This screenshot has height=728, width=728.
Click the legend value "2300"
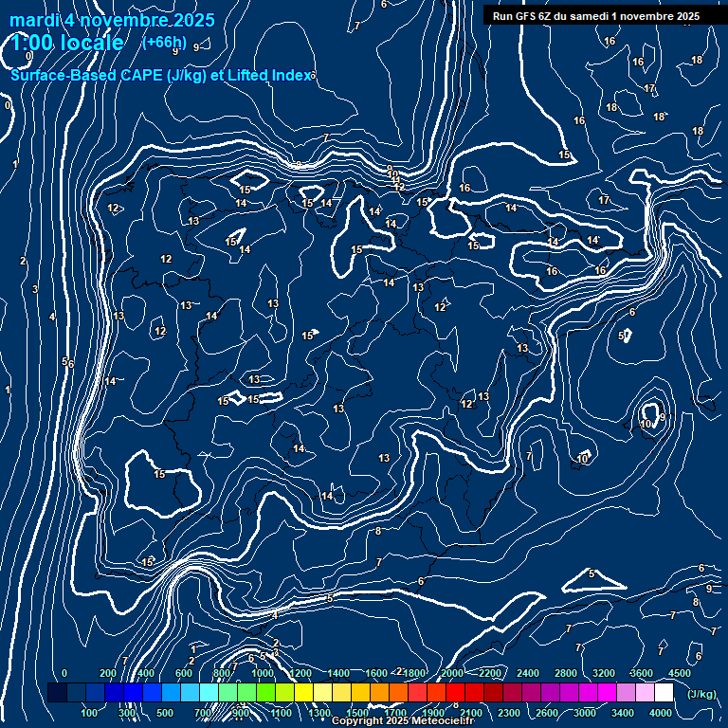coord(509,713)
